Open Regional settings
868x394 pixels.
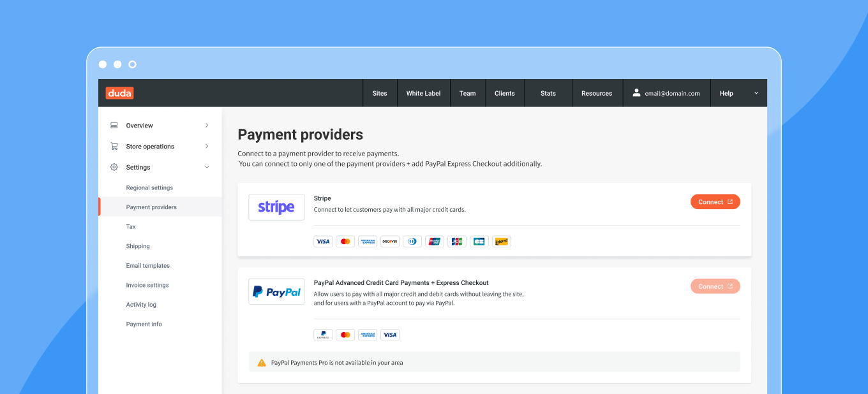pyautogui.click(x=149, y=187)
